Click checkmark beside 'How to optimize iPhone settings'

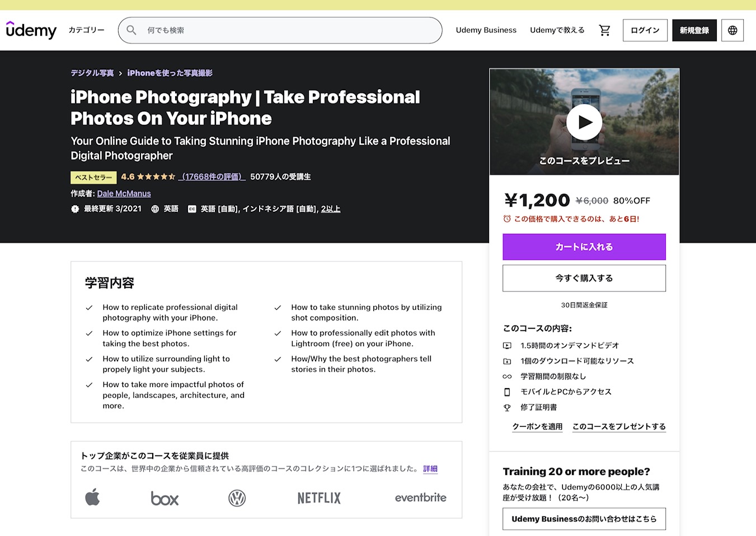89,333
